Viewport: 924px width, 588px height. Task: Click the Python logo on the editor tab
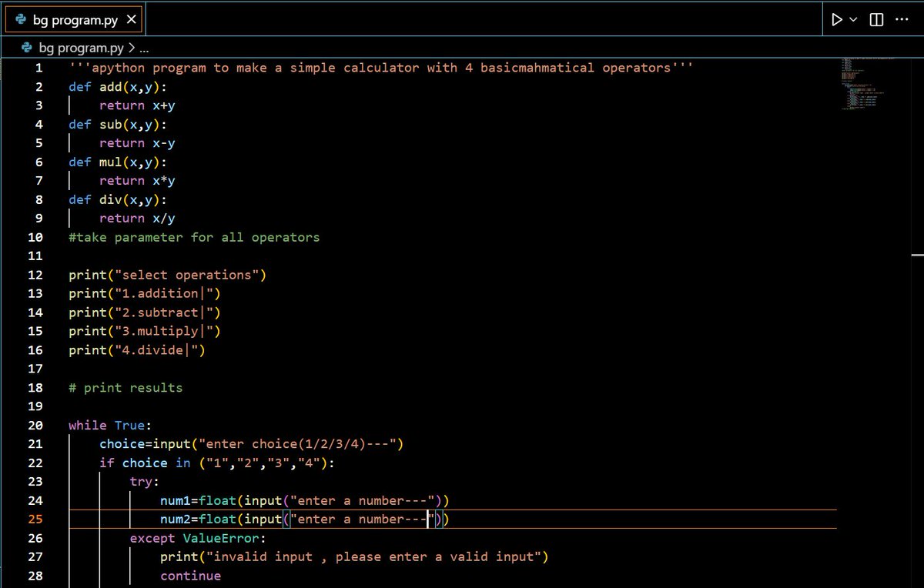tap(19, 18)
